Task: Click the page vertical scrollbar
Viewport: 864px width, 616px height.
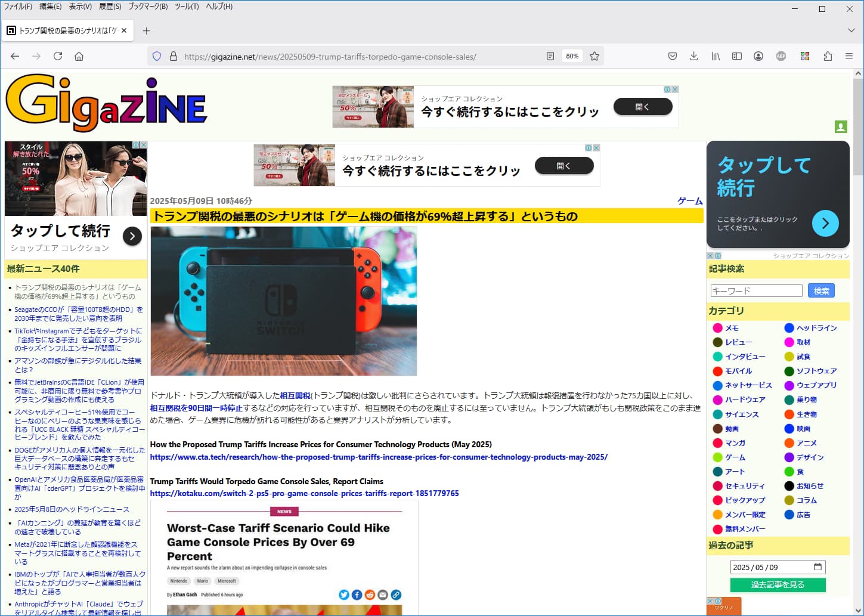Action: pos(858,342)
